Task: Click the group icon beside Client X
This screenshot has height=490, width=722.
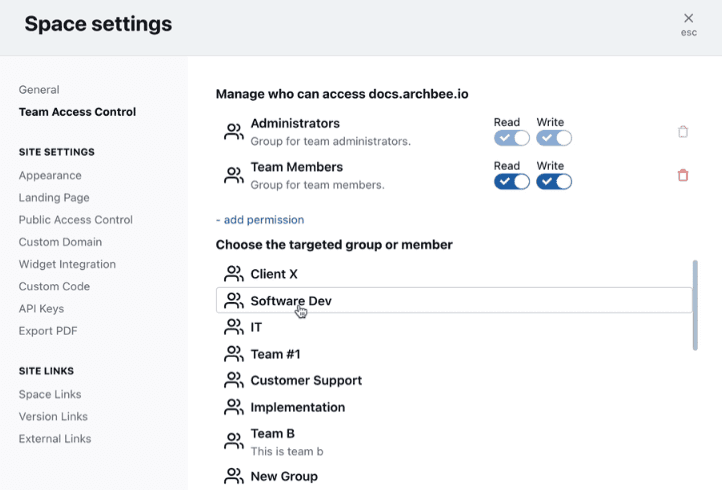Action: pyautogui.click(x=234, y=274)
